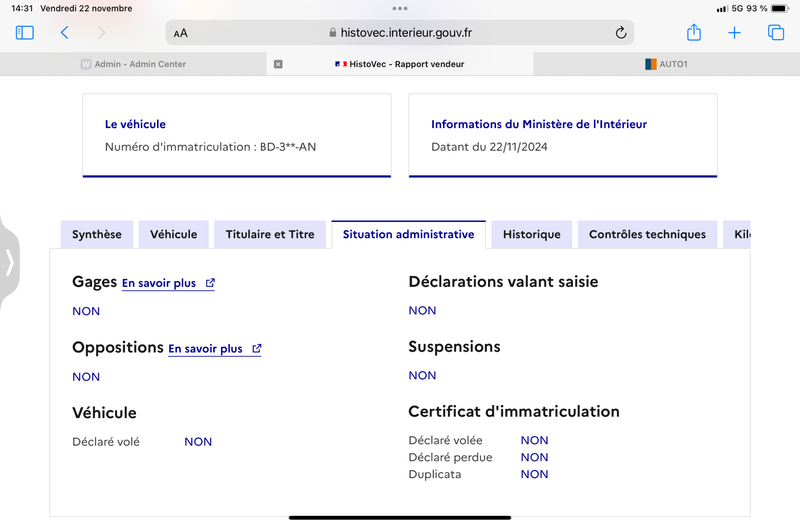Screen dimensions: 800x525
Task: Tap the multitasking three-dots control
Action: point(399,8)
